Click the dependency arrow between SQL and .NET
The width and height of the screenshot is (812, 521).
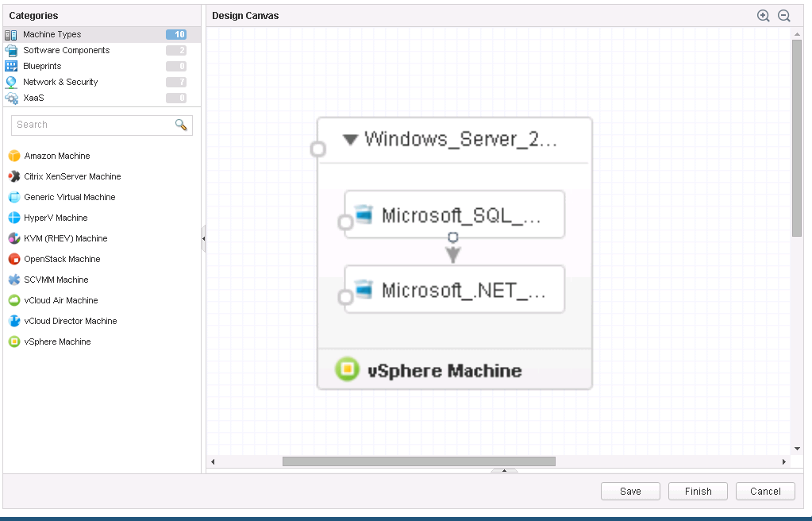coord(453,254)
